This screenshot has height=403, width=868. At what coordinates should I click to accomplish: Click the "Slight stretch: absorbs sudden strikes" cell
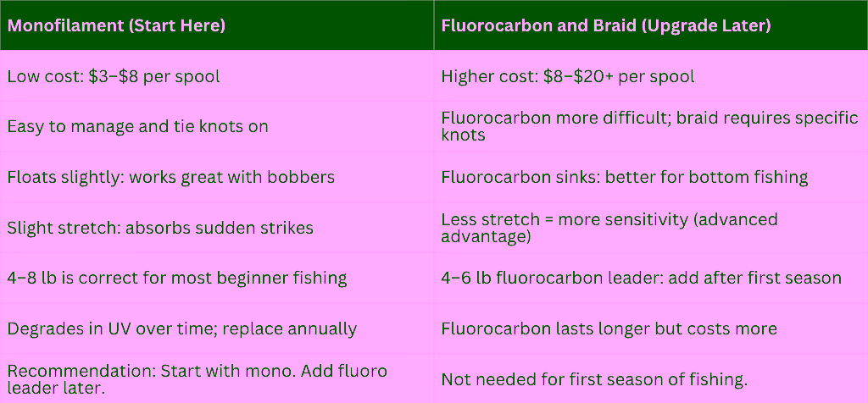[160, 228]
